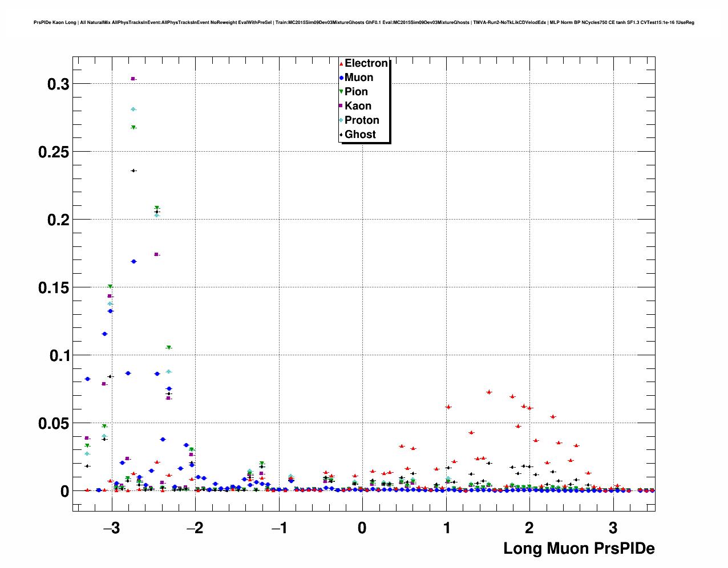Click the y-axis tick label "0.1"

tap(58, 356)
